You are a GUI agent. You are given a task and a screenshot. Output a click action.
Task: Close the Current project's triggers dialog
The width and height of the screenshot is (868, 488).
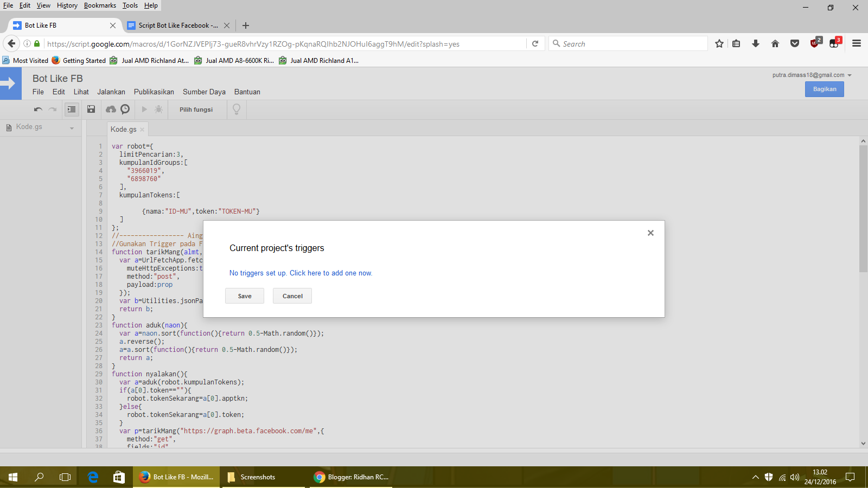pos(650,233)
